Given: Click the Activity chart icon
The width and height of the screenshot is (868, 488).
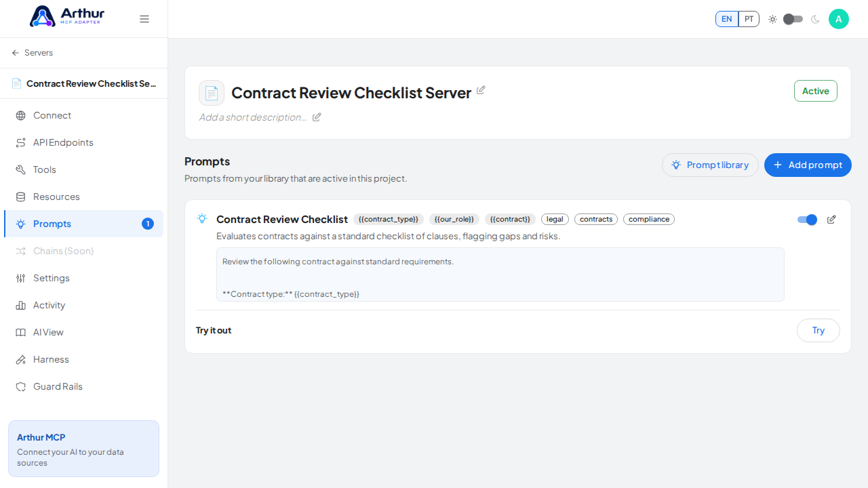Looking at the screenshot, I should (20, 305).
